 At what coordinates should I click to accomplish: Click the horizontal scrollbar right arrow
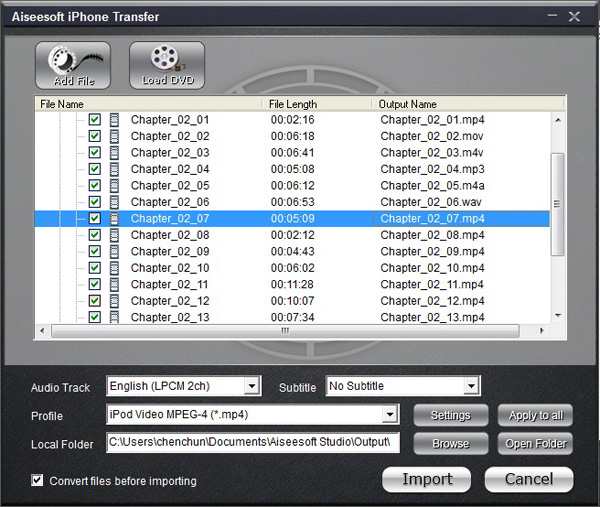pos(541,331)
